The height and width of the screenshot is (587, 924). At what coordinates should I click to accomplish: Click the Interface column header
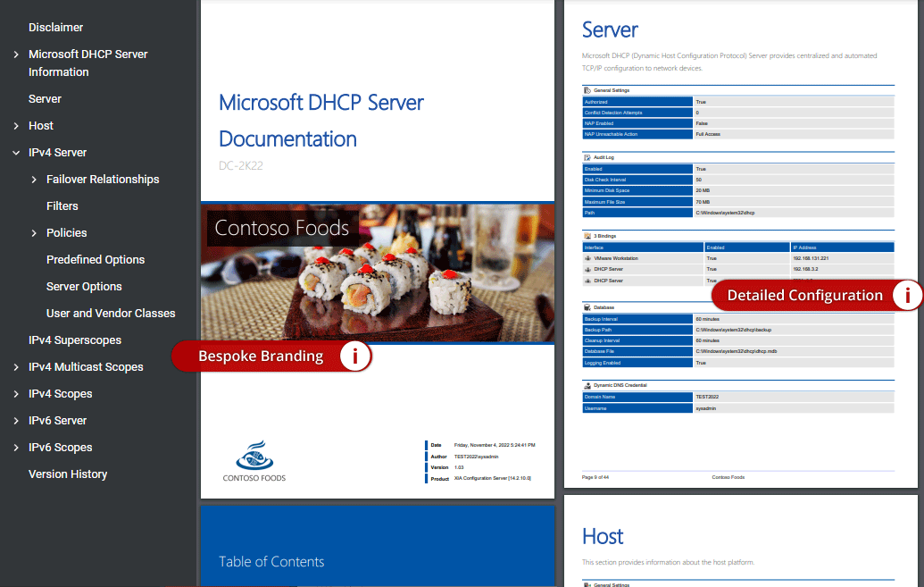click(643, 247)
